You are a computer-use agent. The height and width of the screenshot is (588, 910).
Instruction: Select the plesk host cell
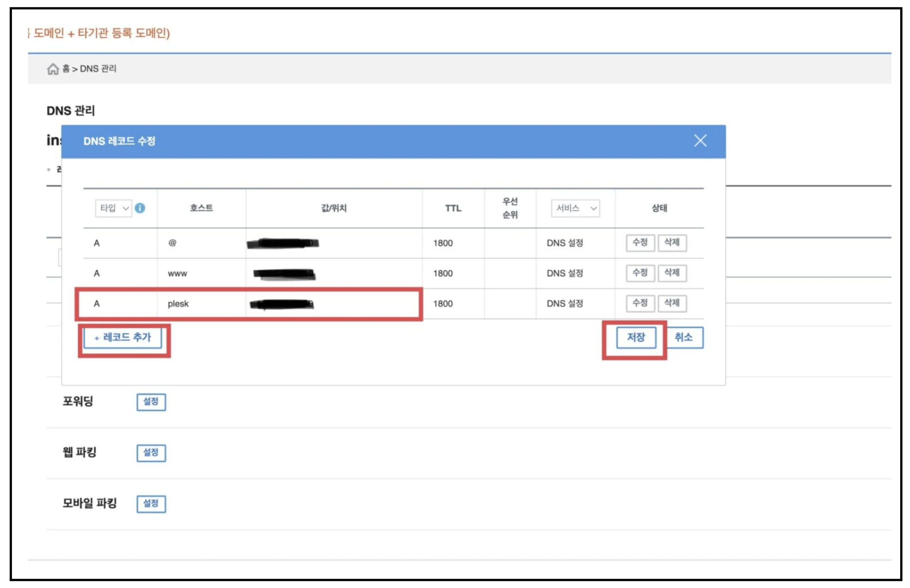click(x=178, y=304)
